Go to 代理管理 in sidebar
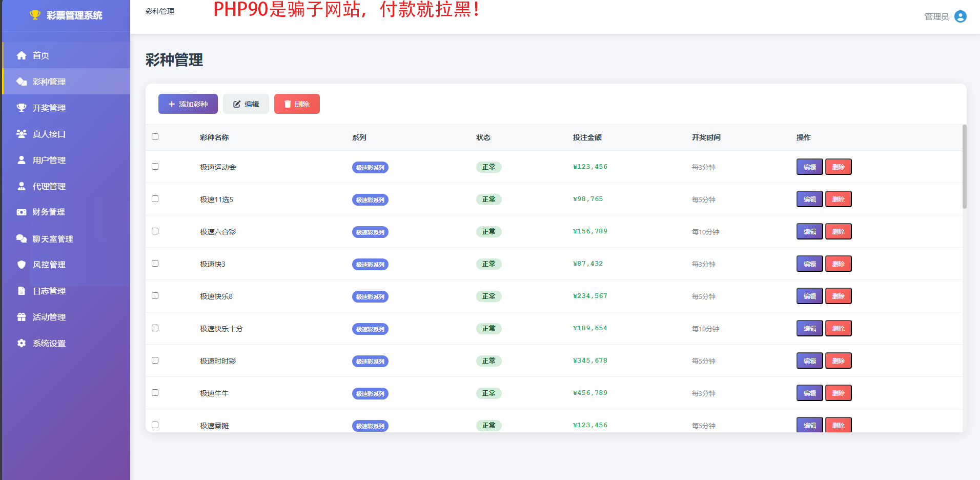The height and width of the screenshot is (480, 980). coord(49,186)
